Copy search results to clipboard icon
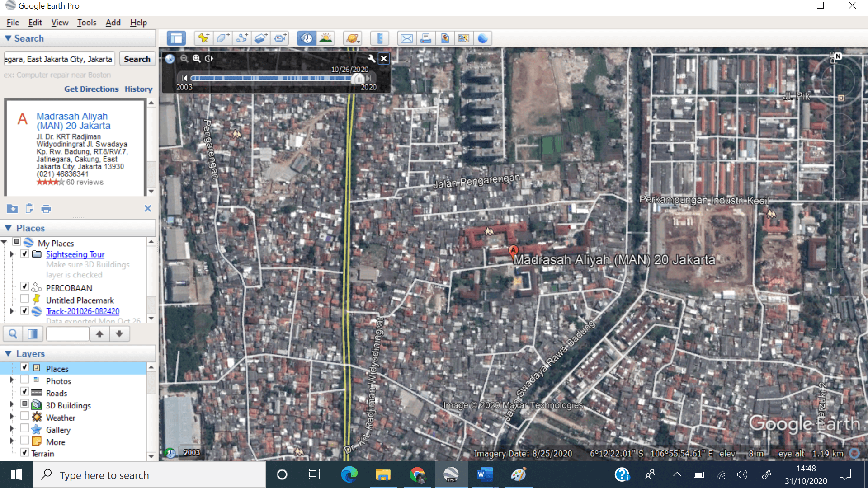This screenshot has width=868, height=488. (29, 209)
